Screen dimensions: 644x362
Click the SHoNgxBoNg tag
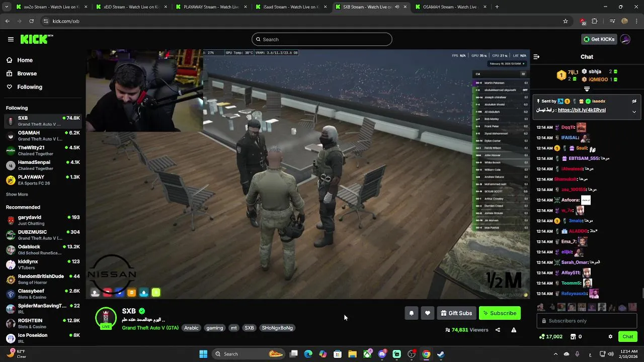277,328
